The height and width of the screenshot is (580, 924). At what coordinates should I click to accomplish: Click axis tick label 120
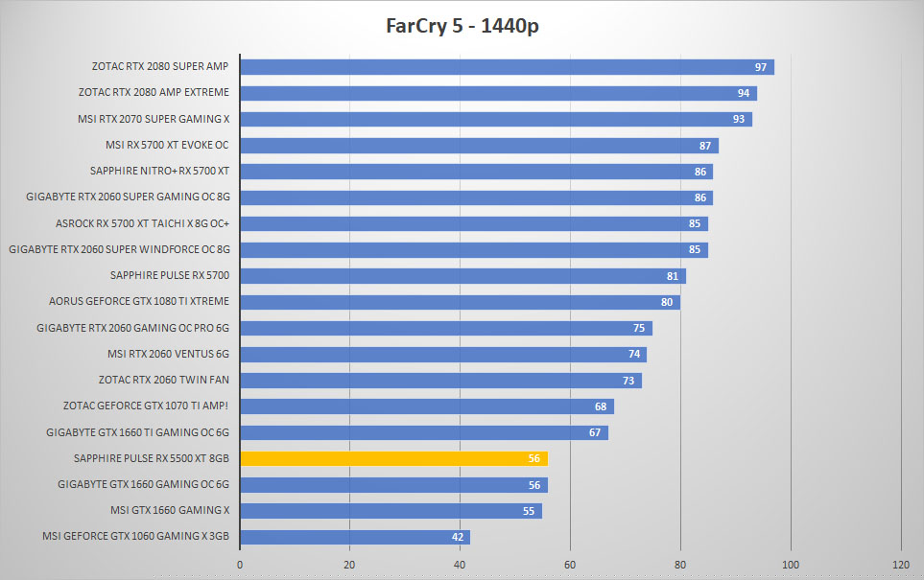pos(900,565)
